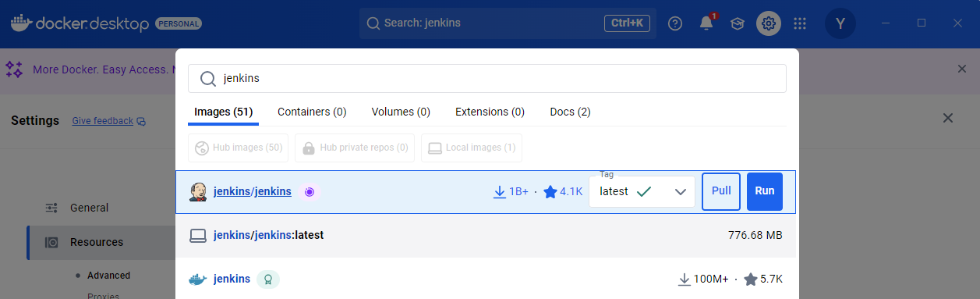
Task: Pull the jenkins/jenkins image
Action: click(x=721, y=191)
